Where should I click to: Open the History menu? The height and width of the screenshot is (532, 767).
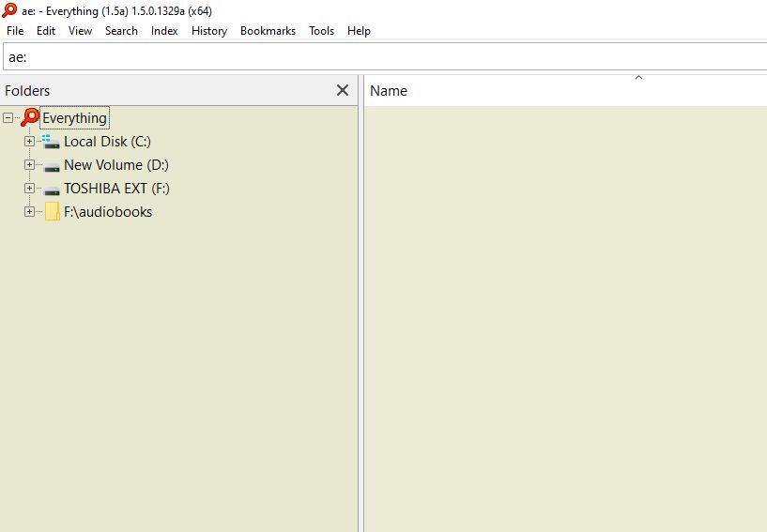[x=209, y=31]
